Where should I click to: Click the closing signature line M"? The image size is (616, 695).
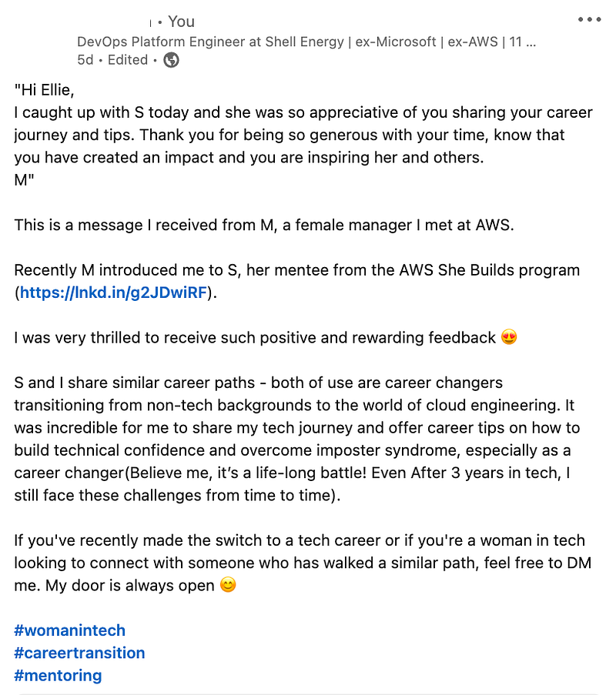coord(24,180)
